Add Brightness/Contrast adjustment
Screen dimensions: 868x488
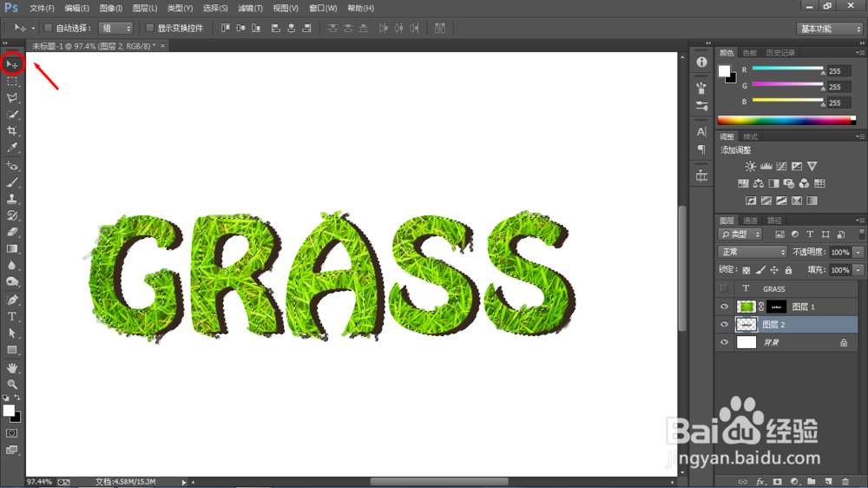750,166
